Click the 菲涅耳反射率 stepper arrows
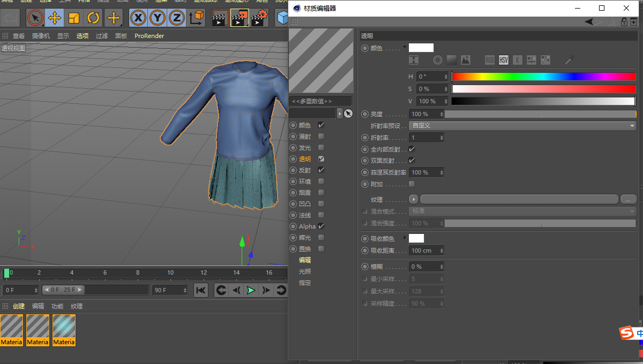 coord(442,172)
